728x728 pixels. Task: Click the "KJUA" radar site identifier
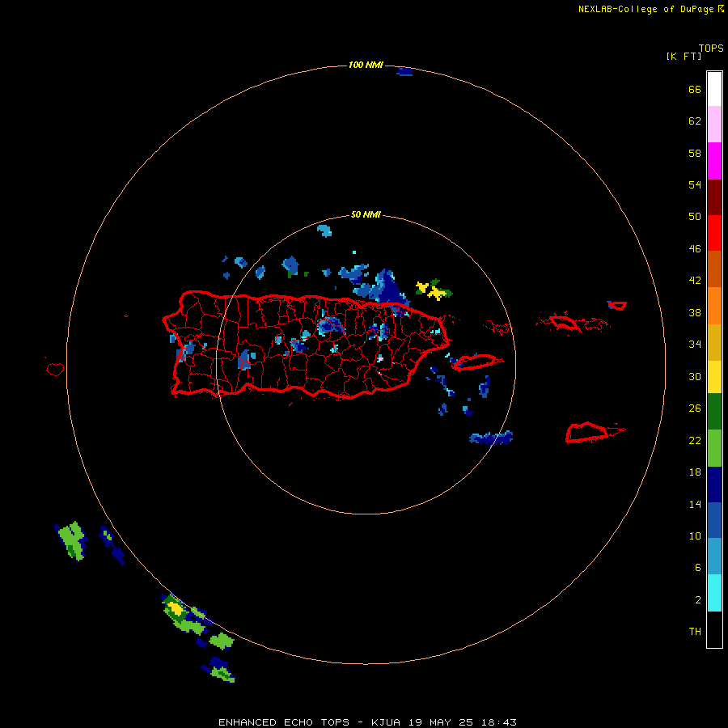point(387,722)
